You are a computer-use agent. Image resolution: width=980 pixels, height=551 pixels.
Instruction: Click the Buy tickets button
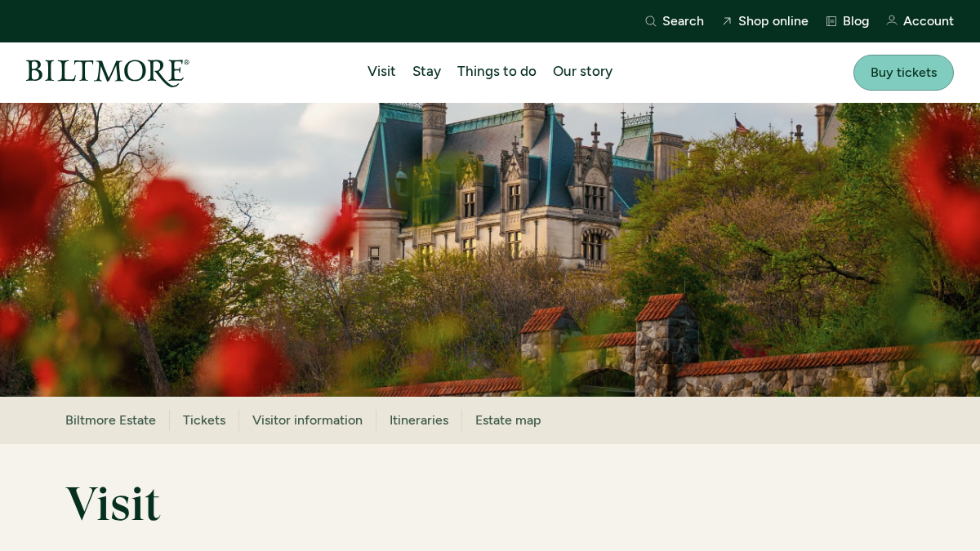click(x=903, y=73)
